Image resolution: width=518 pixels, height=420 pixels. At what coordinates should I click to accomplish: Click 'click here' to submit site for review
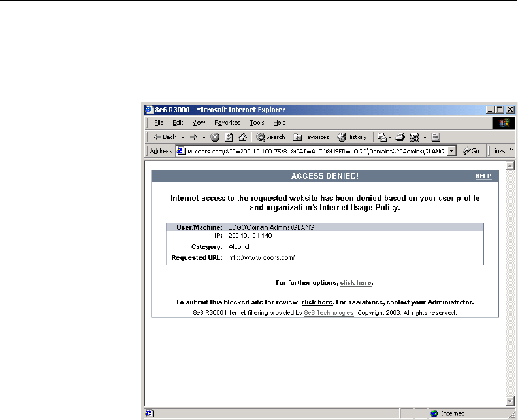(317, 302)
